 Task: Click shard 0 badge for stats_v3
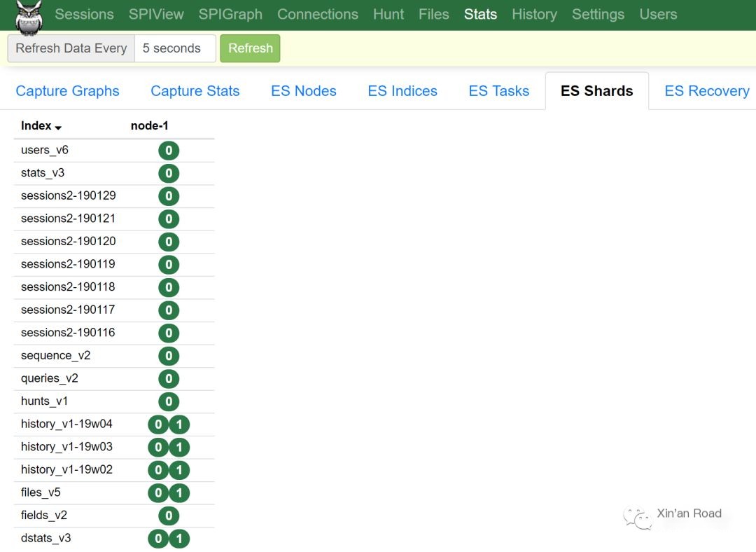tap(169, 173)
